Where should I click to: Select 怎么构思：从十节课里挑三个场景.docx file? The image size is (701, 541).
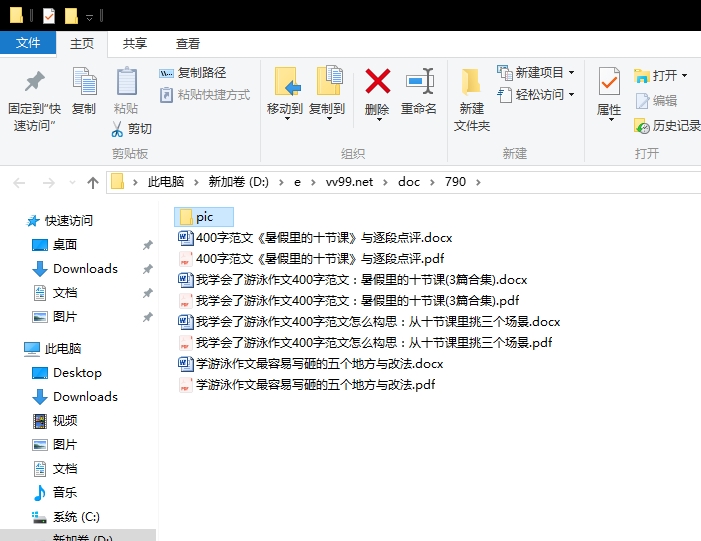click(369, 321)
